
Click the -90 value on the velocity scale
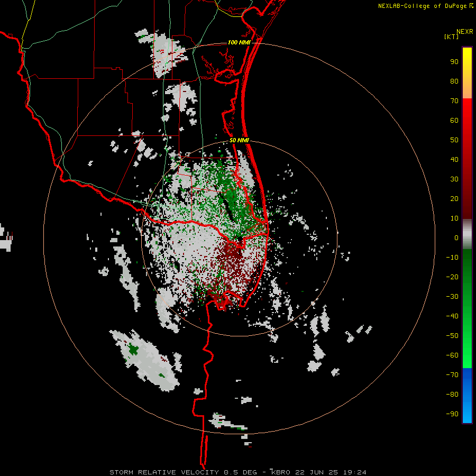pyautogui.click(x=452, y=414)
